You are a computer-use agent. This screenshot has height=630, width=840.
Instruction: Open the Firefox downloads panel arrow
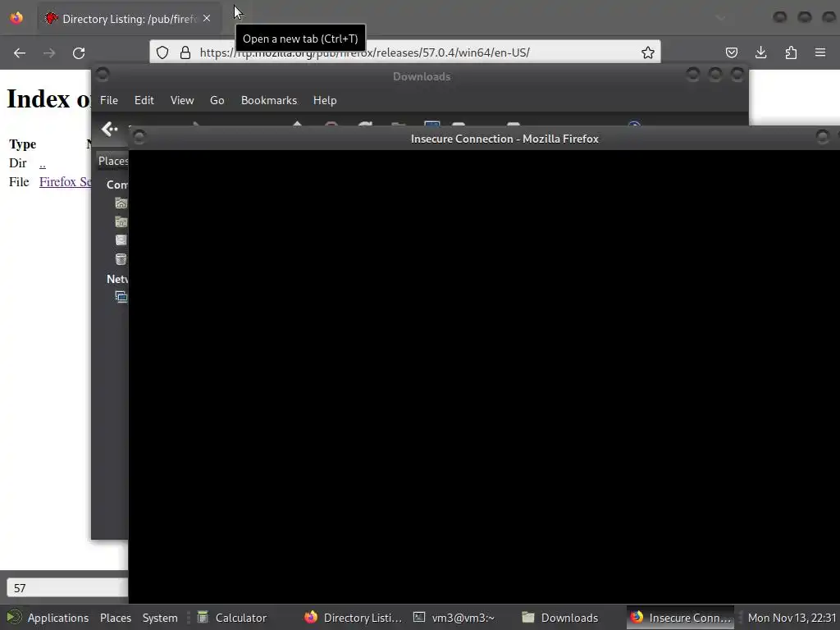pos(760,52)
